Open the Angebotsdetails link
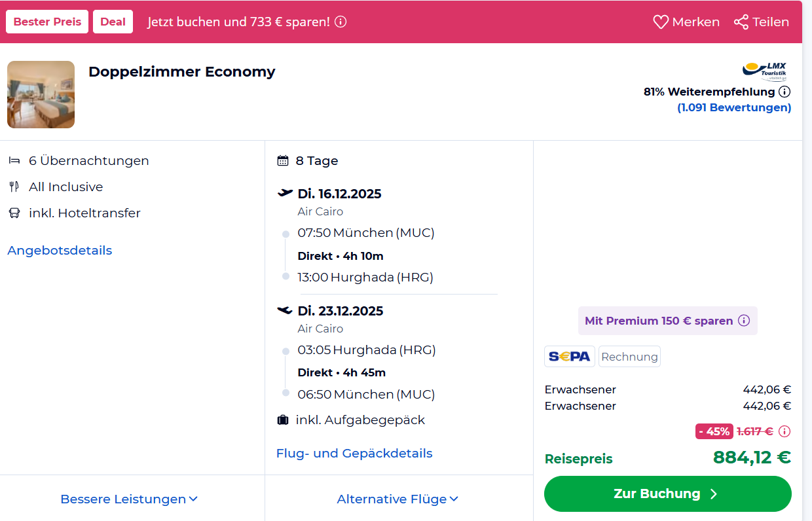 pos(60,251)
